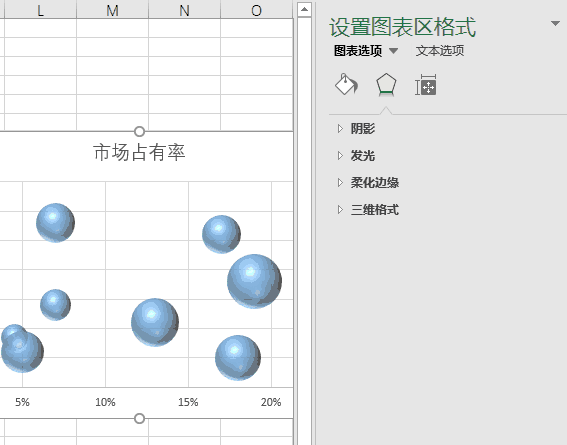The height and width of the screenshot is (445, 567).
Task: Click the bottom chart resize handle
Action: tap(139, 419)
